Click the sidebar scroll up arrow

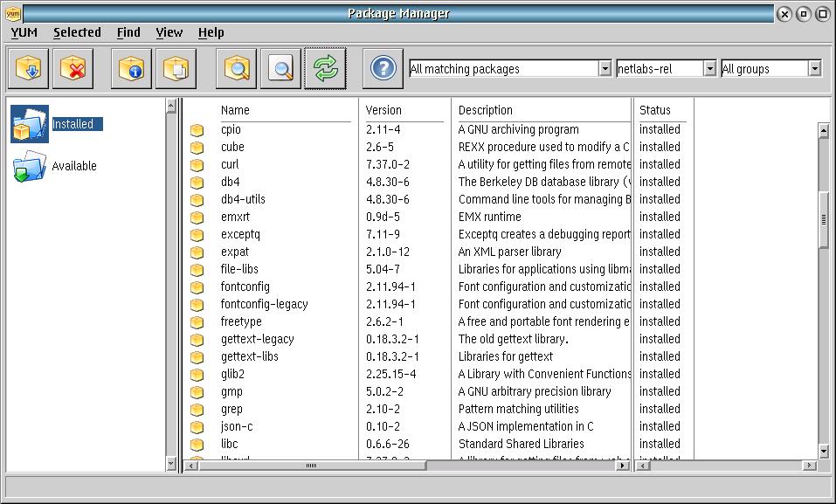(x=171, y=105)
